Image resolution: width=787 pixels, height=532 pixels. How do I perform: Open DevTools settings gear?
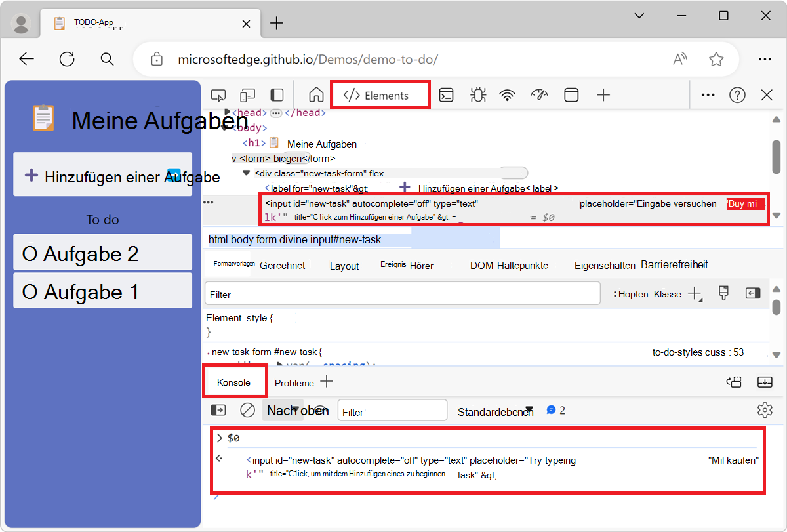pyautogui.click(x=765, y=409)
